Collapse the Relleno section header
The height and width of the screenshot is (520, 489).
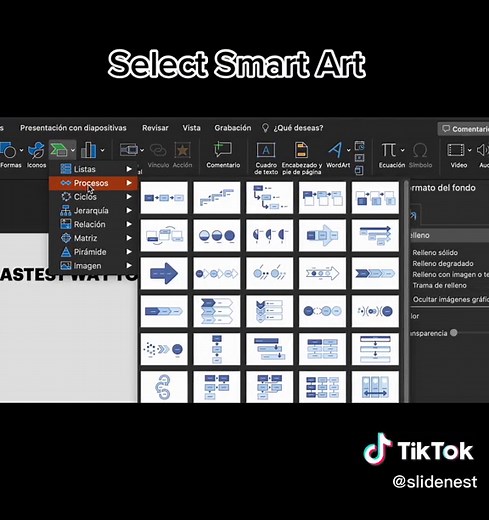click(x=449, y=235)
